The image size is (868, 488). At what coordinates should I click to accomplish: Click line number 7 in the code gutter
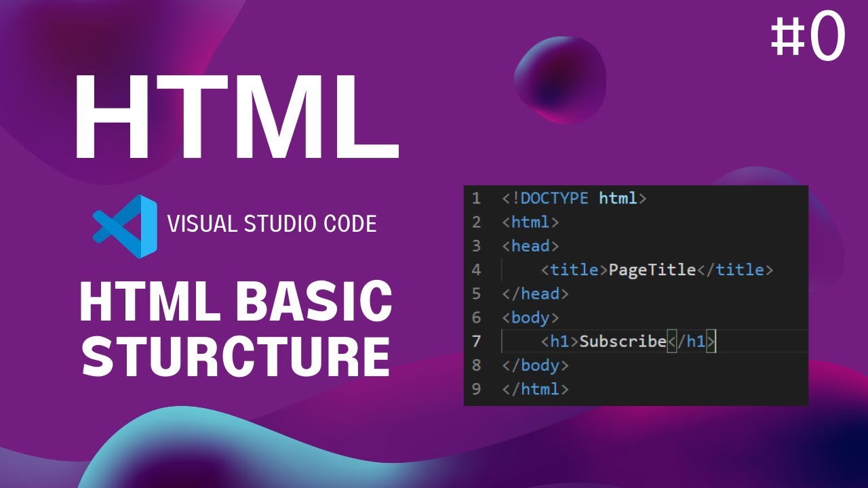(x=476, y=341)
